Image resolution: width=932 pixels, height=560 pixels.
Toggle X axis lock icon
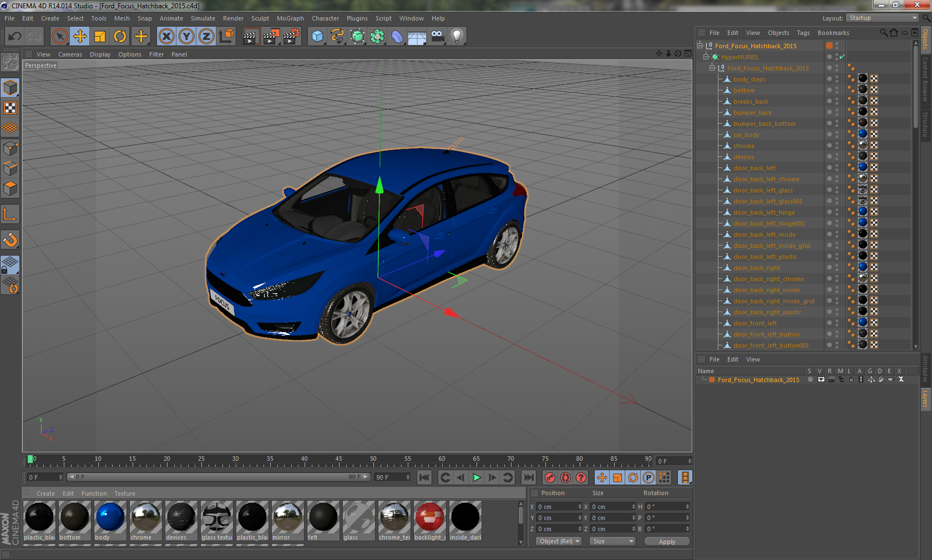click(x=166, y=37)
